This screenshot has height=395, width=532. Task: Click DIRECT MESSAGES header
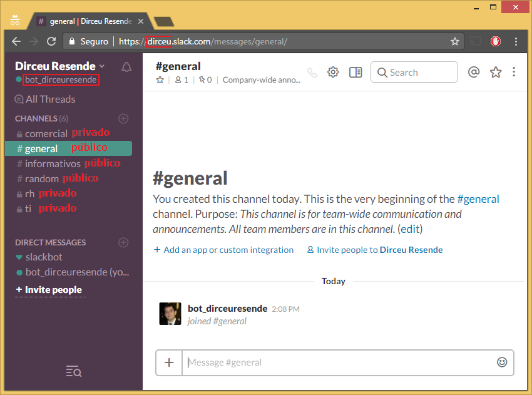[x=50, y=242]
